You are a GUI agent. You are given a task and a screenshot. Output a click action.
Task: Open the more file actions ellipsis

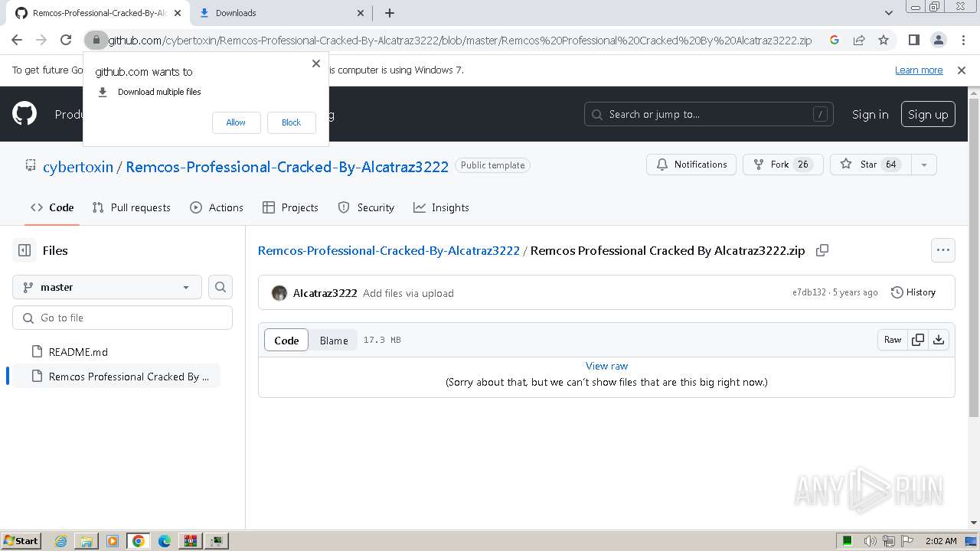tap(943, 250)
